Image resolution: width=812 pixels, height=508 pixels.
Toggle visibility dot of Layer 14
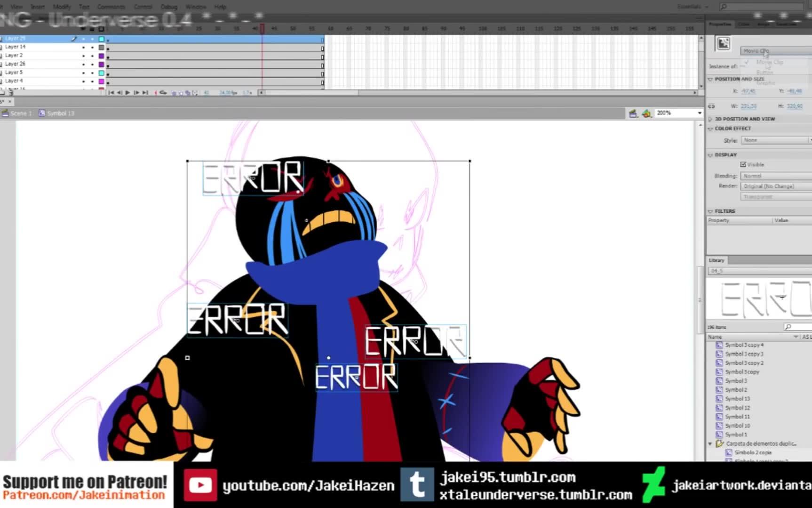pos(83,47)
